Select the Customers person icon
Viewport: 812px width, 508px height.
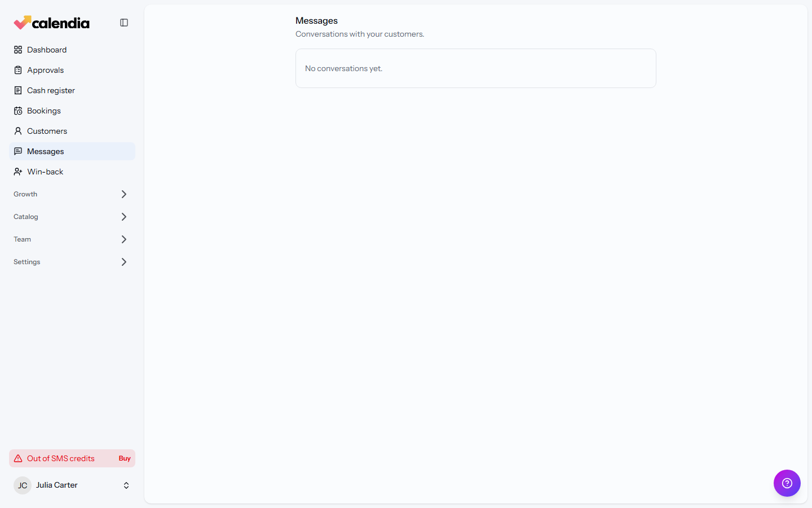point(18,131)
